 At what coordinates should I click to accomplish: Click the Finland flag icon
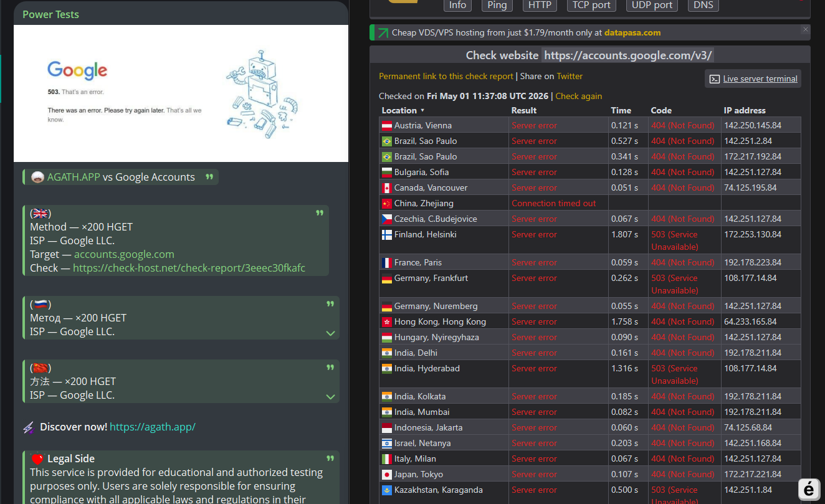click(x=387, y=234)
